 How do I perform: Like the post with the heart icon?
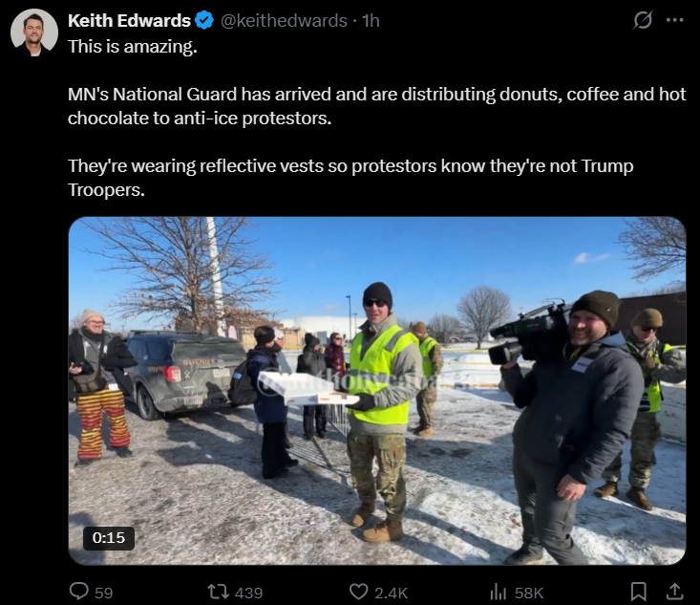(358, 592)
